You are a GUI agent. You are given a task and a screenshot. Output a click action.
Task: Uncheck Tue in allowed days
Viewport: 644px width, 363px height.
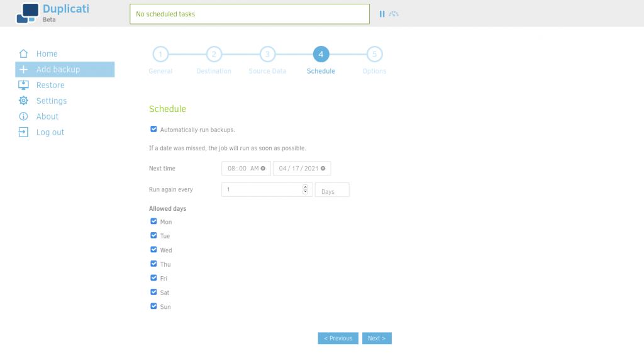153,236
